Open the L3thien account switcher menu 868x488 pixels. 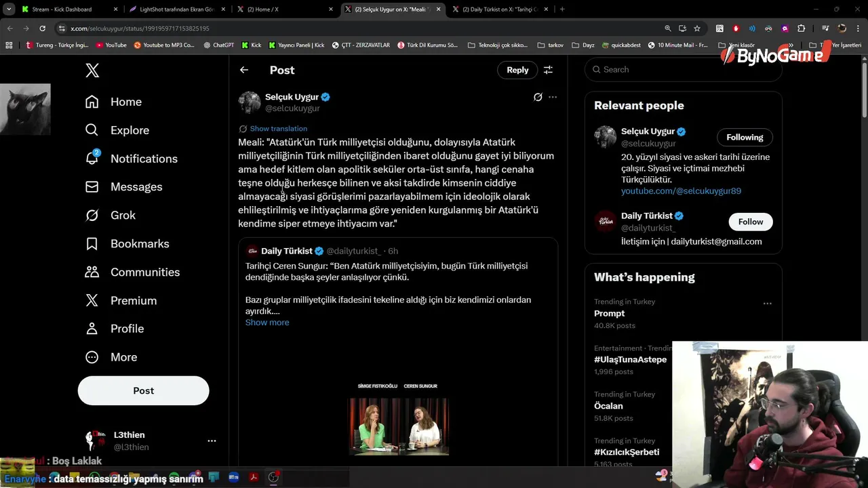tap(150, 441)
